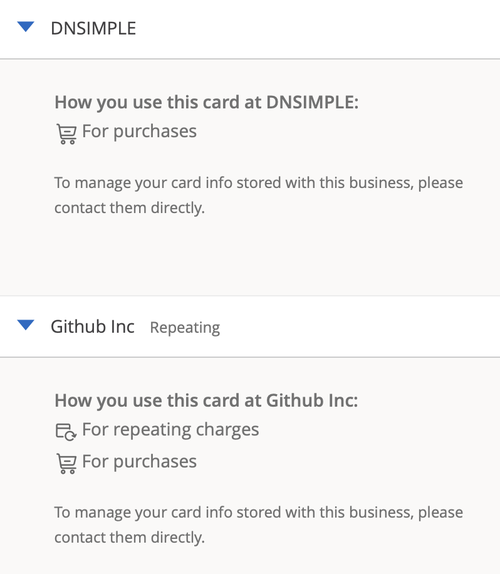The image size is (500, 574).
Task: Collapse the DNSIMPLE section triangle
Action: click(26, 27)
